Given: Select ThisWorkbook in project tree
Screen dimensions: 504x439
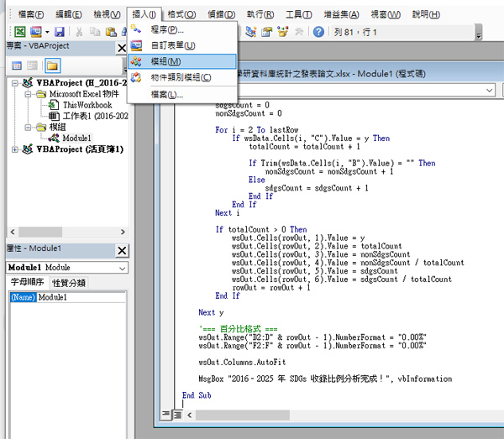Looking at the screenshot, I should click(87, 105).
